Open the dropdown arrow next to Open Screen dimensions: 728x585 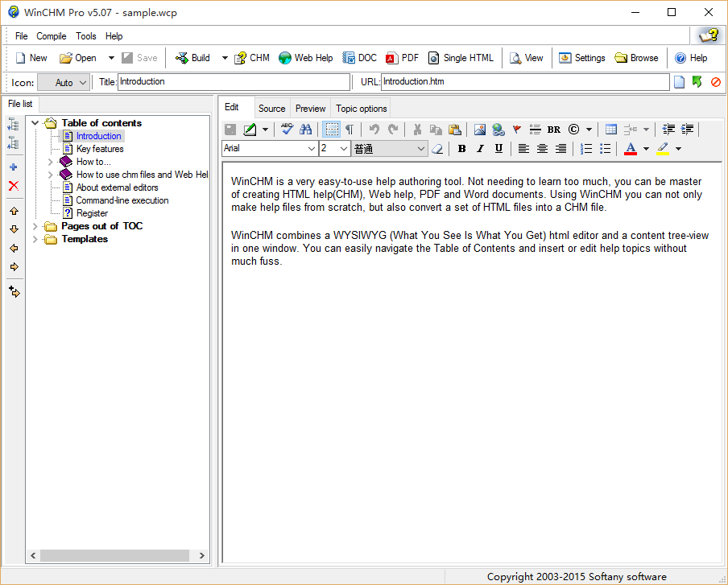[x=111, y=58]
